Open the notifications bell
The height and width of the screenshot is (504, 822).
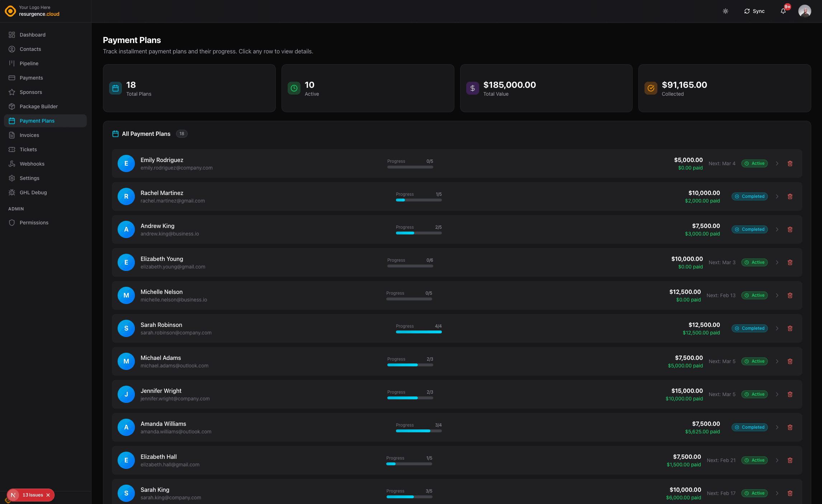(x=783, y=11)
